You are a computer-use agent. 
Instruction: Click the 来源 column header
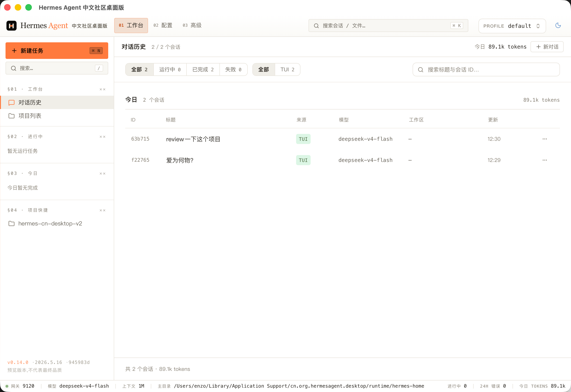pyautogui.click(x=301, y=120)
